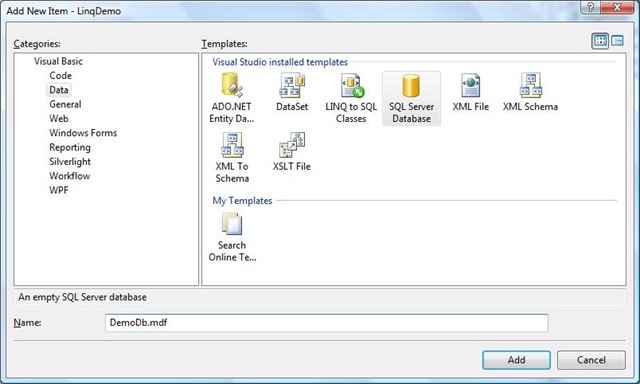Select the Windows Forms category

pyautogui.click(x=83, y=133)
